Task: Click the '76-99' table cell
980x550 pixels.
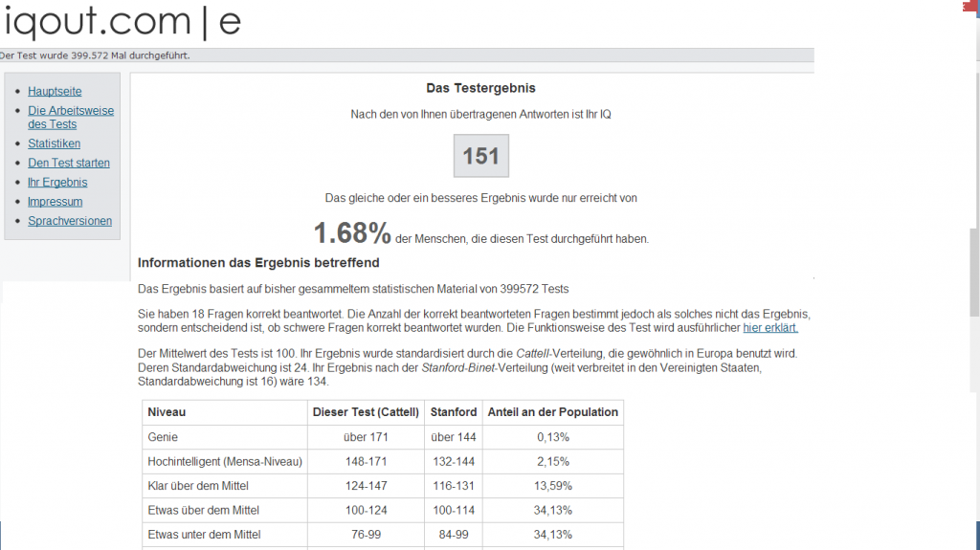Action: 366,535
